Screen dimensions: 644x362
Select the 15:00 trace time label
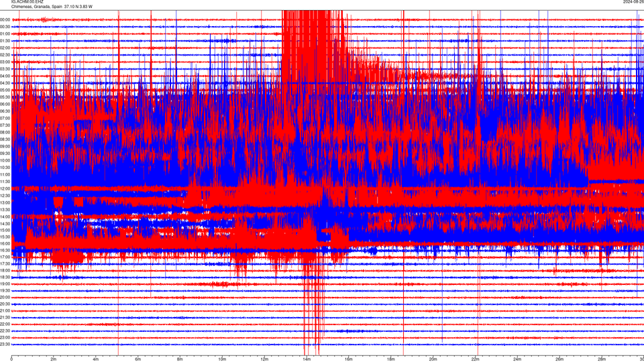pyautogui.click(x=5, y=230)
